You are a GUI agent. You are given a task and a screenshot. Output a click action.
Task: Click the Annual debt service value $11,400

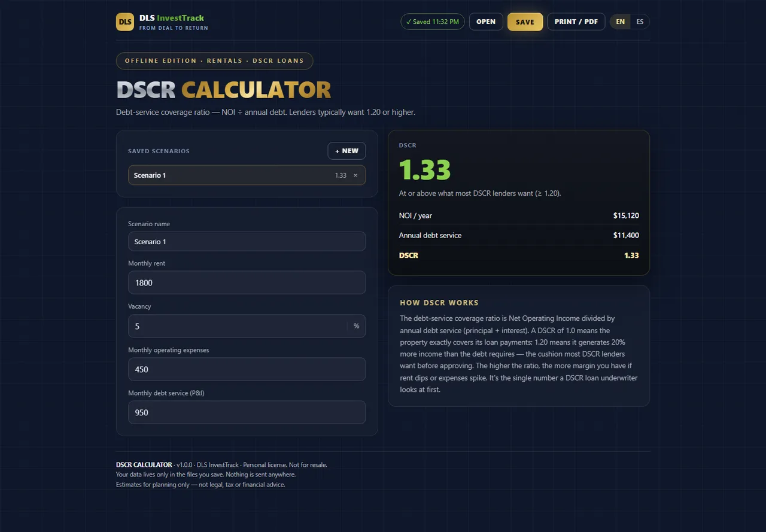(626, 235)
